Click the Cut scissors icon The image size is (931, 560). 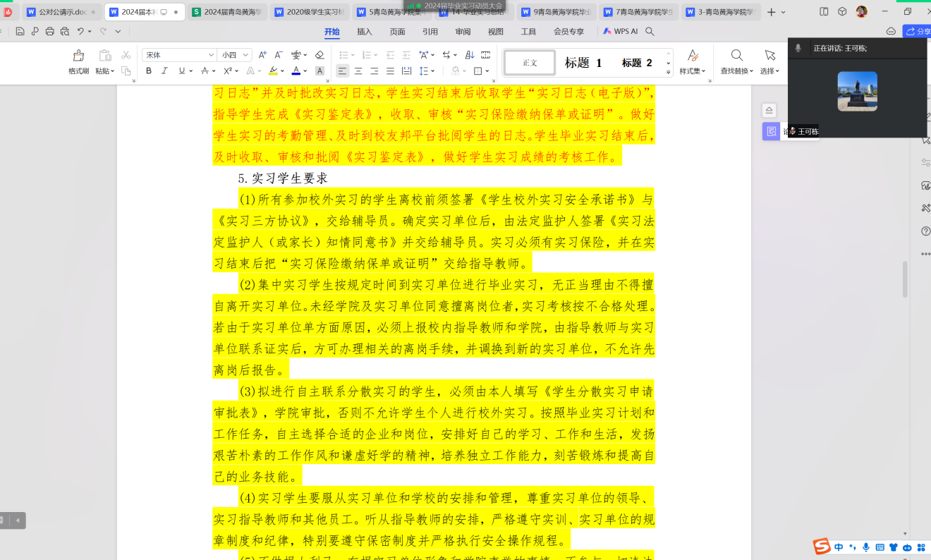click(x=126, y=55)
